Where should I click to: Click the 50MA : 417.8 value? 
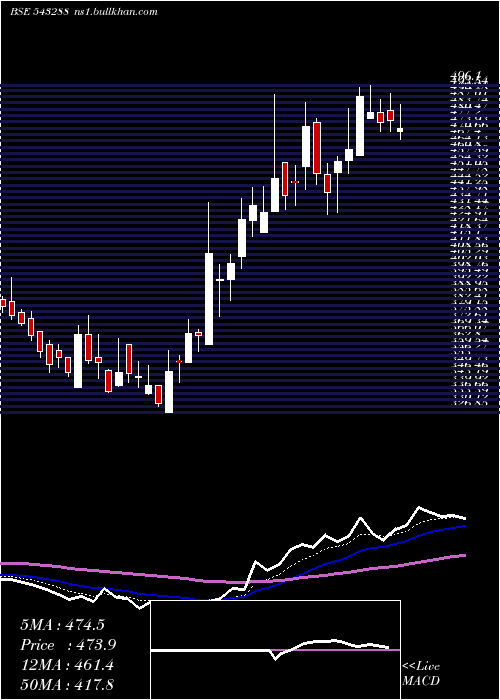(67, 686)
